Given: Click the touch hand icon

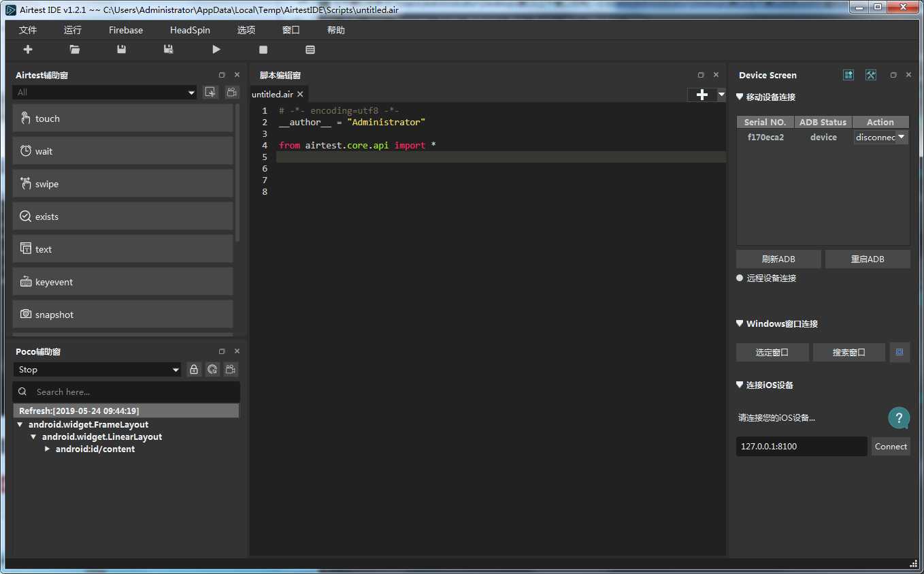Looking at the screenshot, I should click(x=26, y=118).
